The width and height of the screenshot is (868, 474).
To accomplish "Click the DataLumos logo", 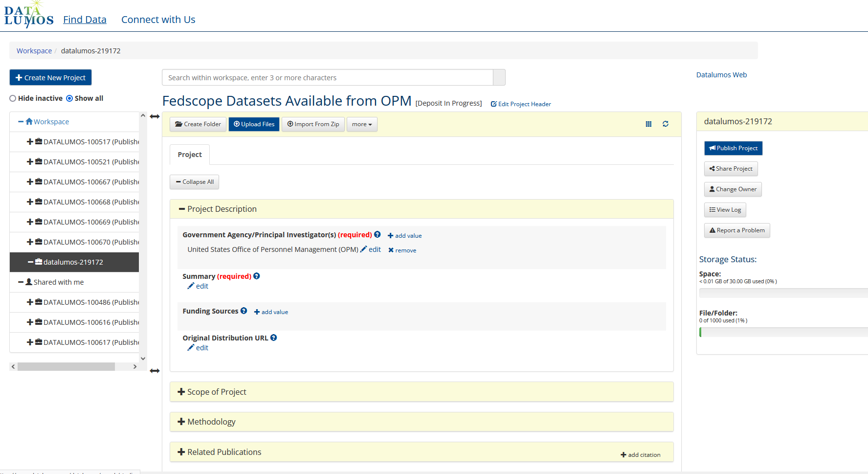I will click(x=29, y=16).
